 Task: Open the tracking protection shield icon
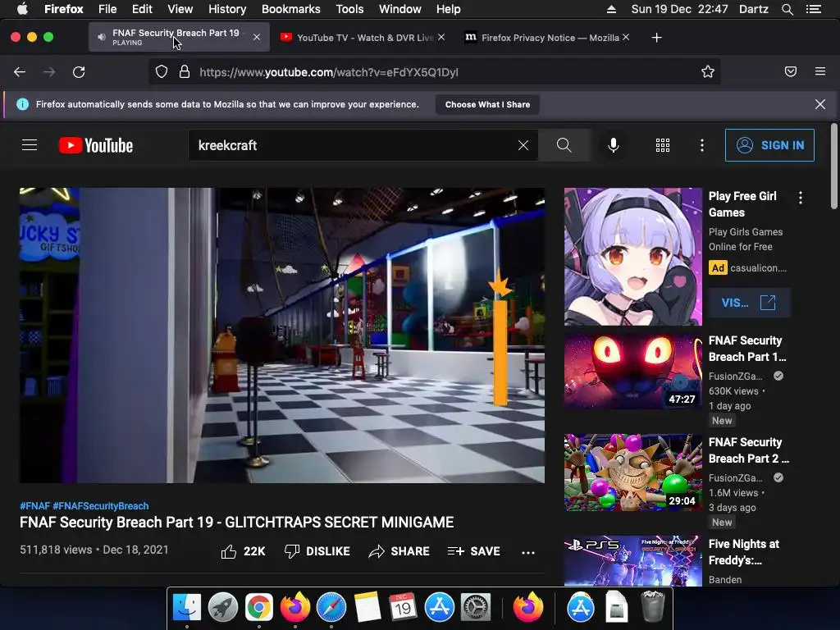click(x=162, y=72)
